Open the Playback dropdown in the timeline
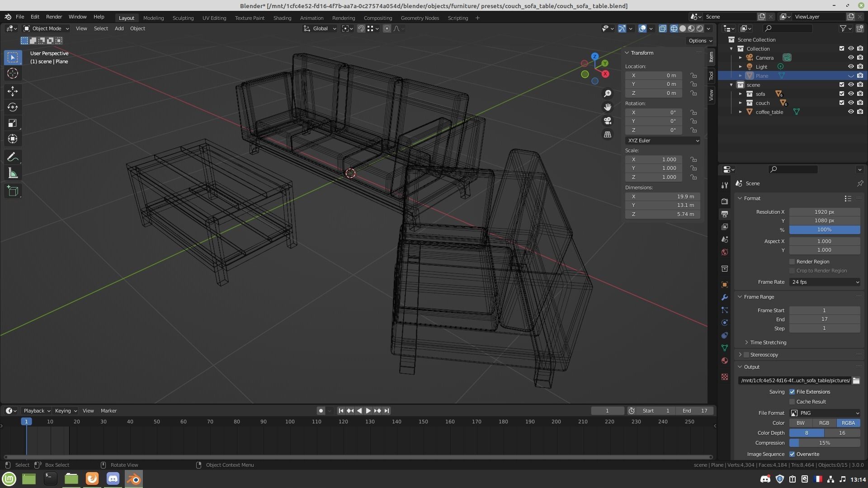The width and height of the screenshot is (868, 488). coord(37,411)
